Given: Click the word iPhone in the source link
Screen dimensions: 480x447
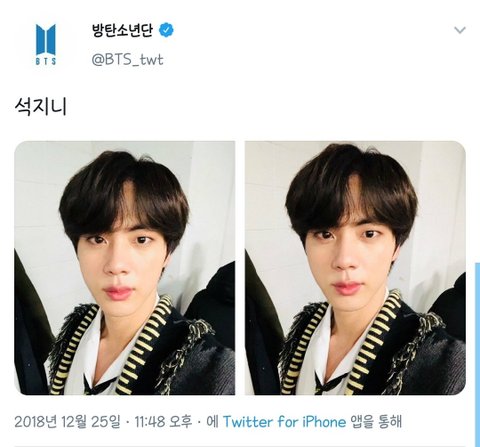Looking at the screenshot, I should coord(324,422).
